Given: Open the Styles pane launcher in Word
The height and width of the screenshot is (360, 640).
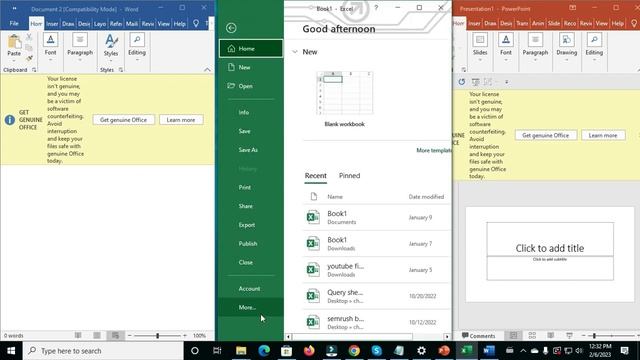Looking at the screenshot, I should click(121, 70).
